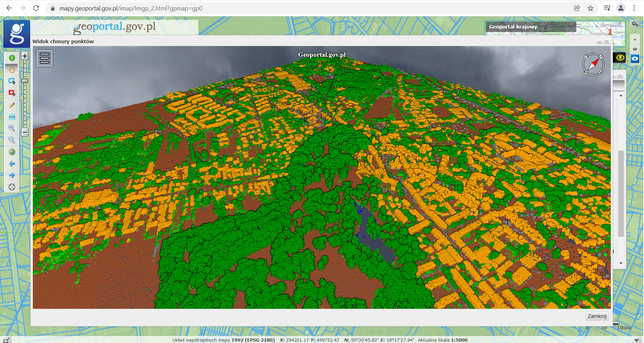
Task: Choose the blue rectangle selection tool
Action: pos(12,81)
